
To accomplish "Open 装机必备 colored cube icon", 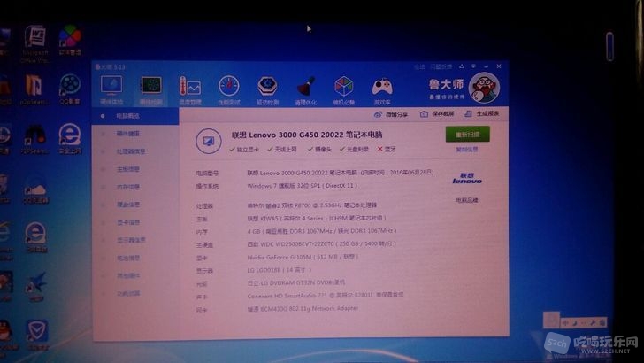I will click(344, 87).
